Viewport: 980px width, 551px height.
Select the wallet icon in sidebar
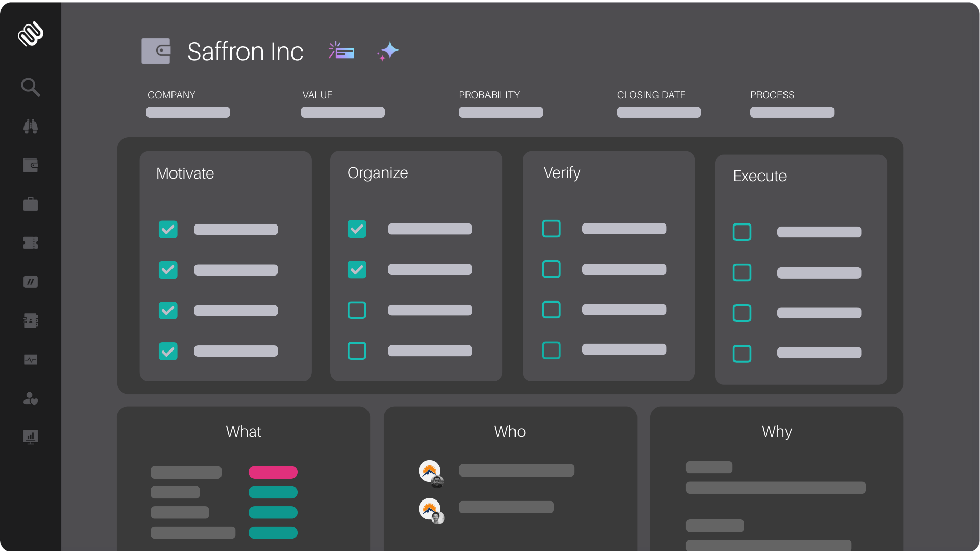30,165
